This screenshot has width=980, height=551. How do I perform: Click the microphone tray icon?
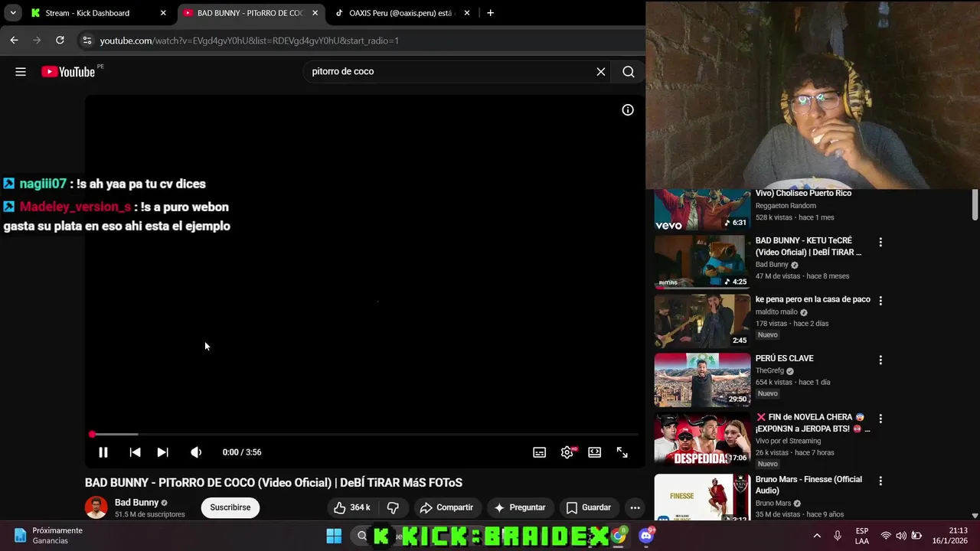838,536
